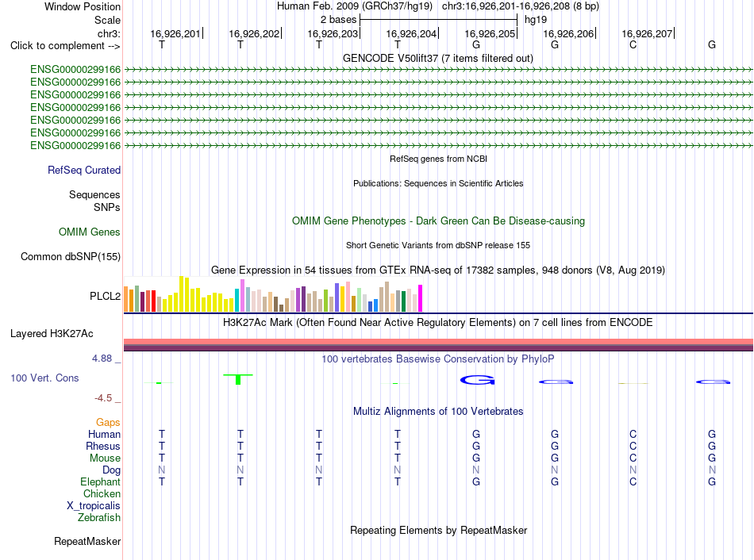Click the X_tropicalis alignment row label

click(94, 506)
